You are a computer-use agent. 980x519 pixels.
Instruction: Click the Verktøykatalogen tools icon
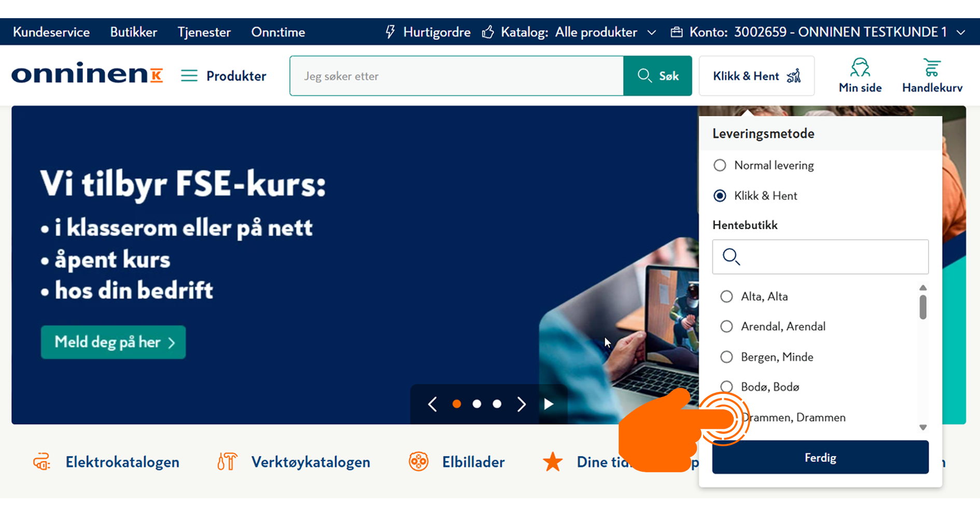227,461
